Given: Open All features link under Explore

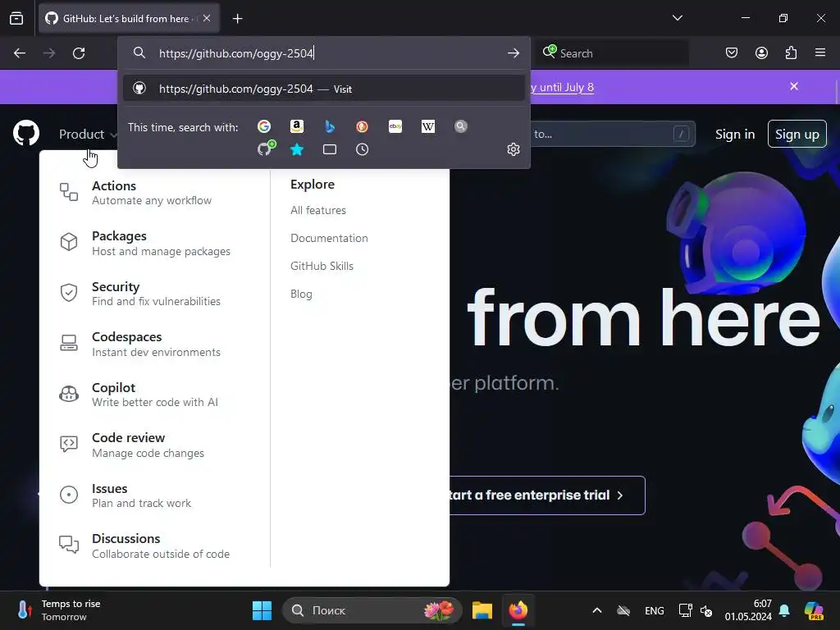Looking at the screenshot, I should click(318, 211).
